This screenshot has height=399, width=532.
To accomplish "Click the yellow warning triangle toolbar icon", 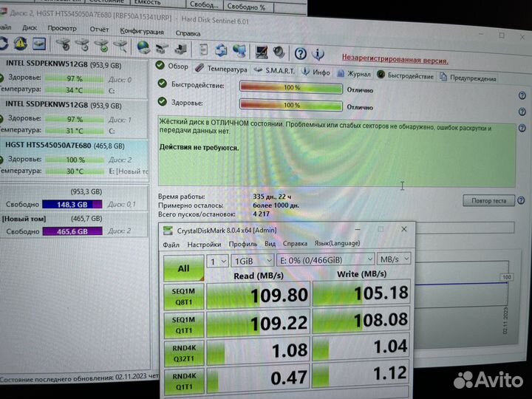I will (x=21, y=44).
